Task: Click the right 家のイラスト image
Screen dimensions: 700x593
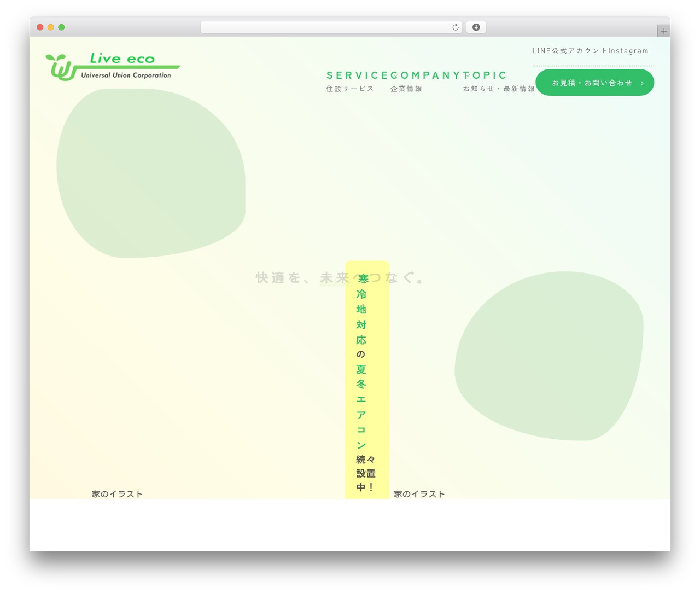Action: (419, 494)
